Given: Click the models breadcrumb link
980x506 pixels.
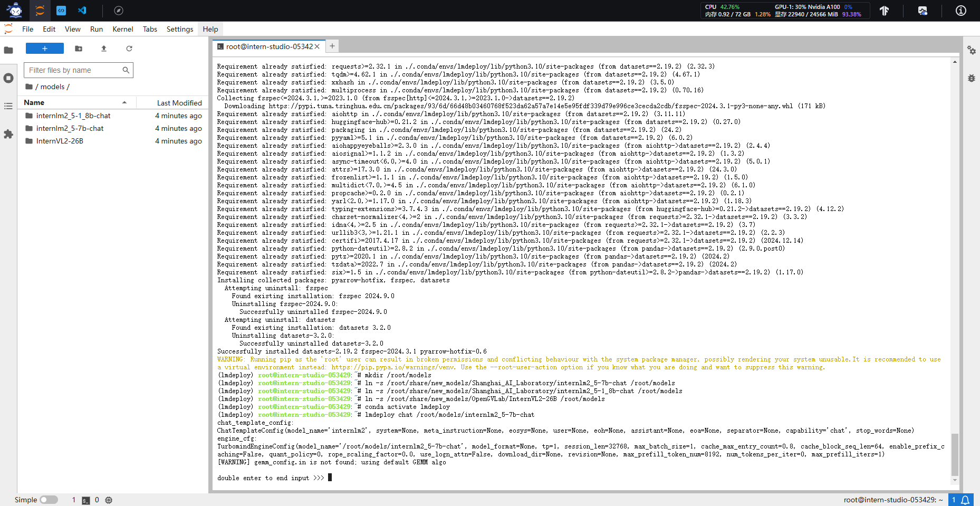Looking at the screenshot, I should (x=52, y=87).
